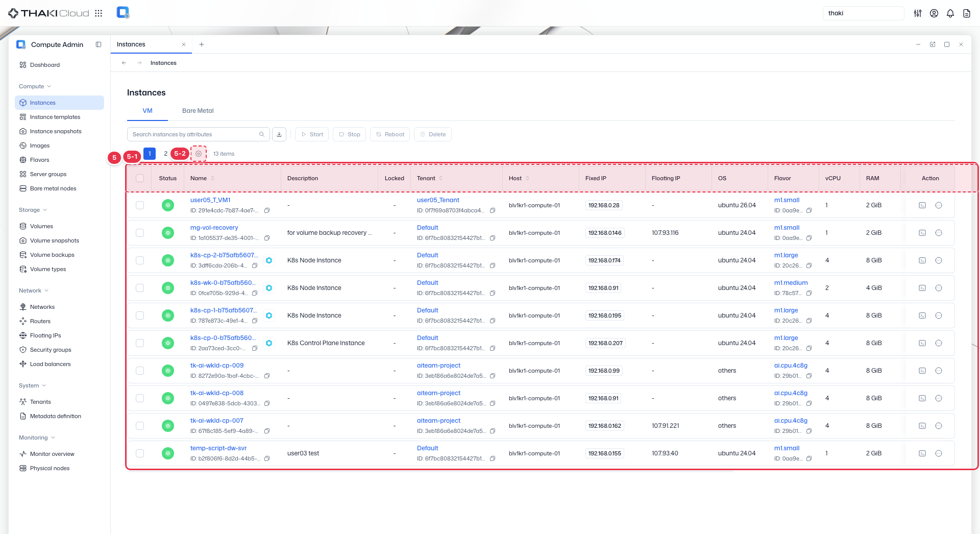This screenshot has width=980, height=534.
Task: Open the document icon in top bar
Action: pyautogui.click(x=966, y=13)
